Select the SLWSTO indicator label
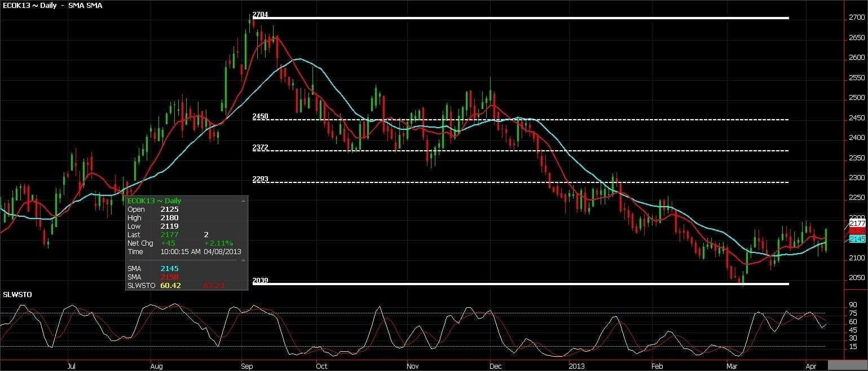 [14, 295]
